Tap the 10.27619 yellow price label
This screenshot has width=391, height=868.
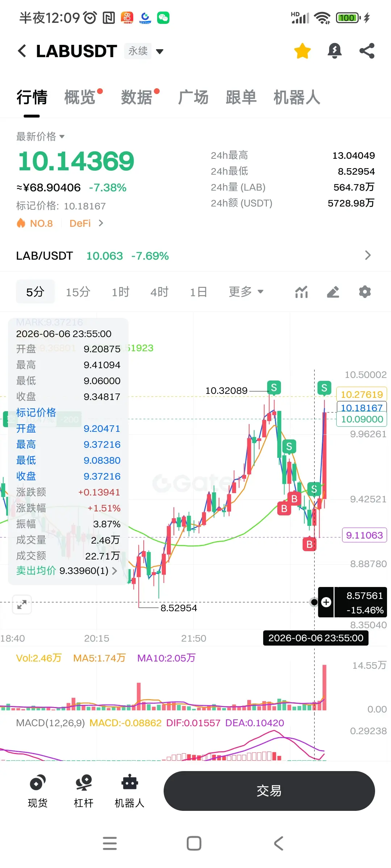point(362,394)
